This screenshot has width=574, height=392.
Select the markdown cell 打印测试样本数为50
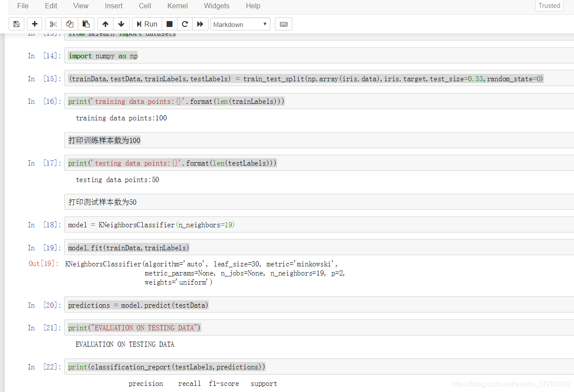click(x=319, y=202)
